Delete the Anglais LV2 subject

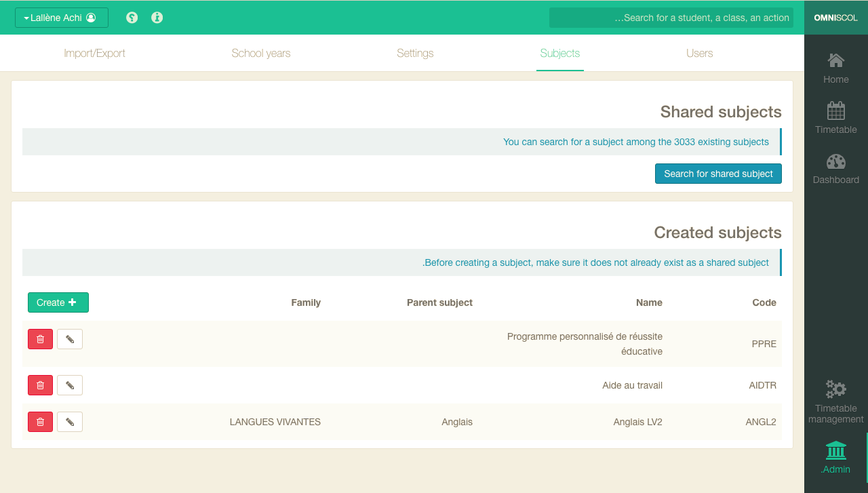[40, 422]
